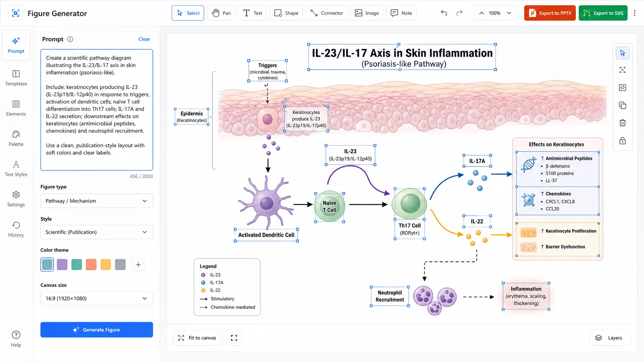The width and height of the screenshot is (644, 362).
Task: Open the Text Styles sidebar tab
Action: [x=16, y=169]
